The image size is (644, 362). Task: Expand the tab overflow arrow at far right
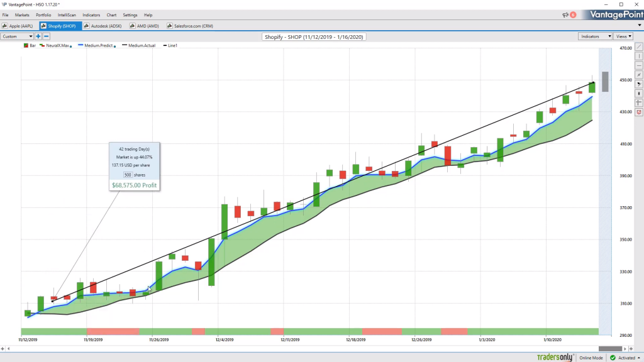[x=640, y=25]
